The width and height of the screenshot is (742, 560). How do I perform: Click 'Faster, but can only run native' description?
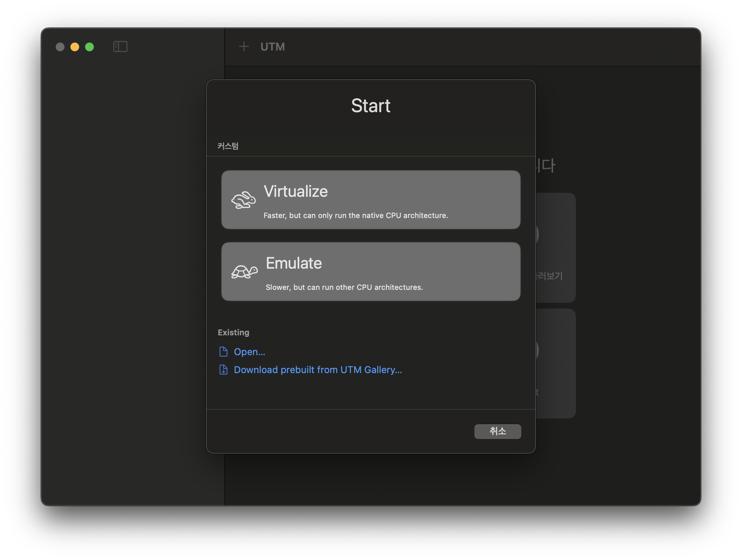click(356, 215)
